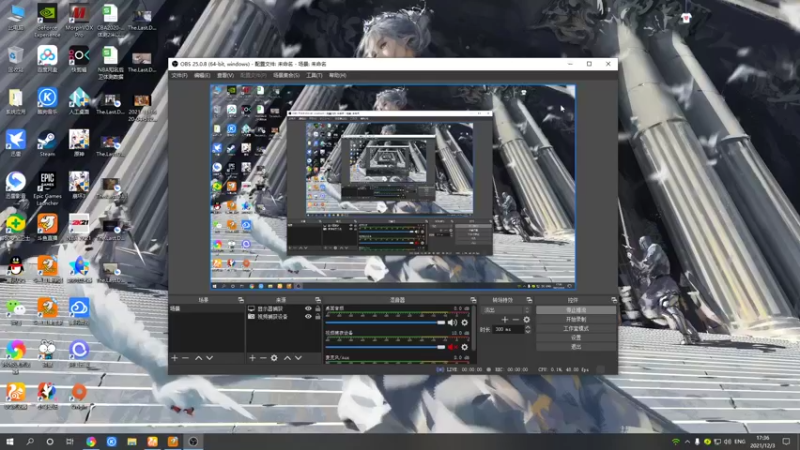
Task: Remove the selected source with the minus button
Action: (263, 358)
